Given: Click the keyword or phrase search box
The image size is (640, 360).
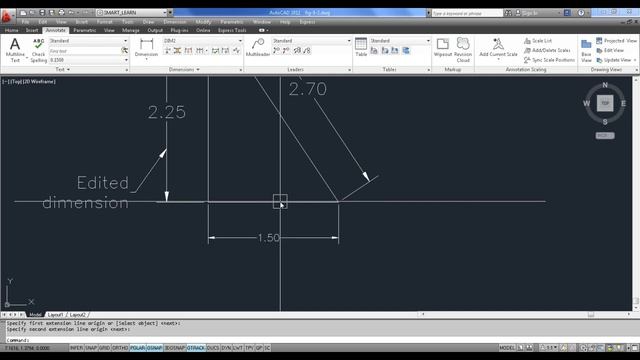Looking at the screenshot, I should click(467, 13).
